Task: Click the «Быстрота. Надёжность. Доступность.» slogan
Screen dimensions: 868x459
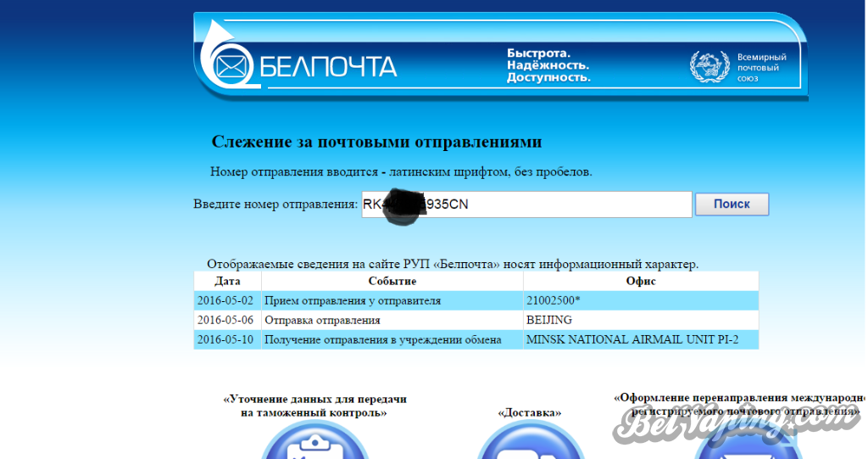Action: pos(548,65)
